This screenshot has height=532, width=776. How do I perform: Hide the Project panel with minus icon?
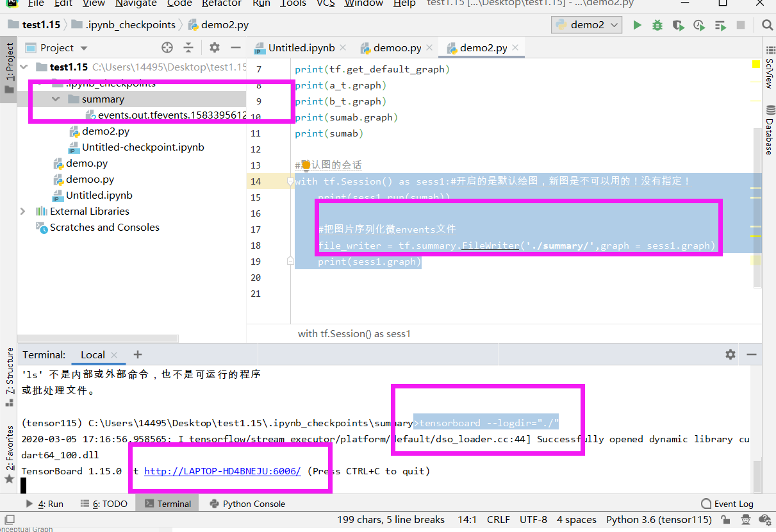236,47
